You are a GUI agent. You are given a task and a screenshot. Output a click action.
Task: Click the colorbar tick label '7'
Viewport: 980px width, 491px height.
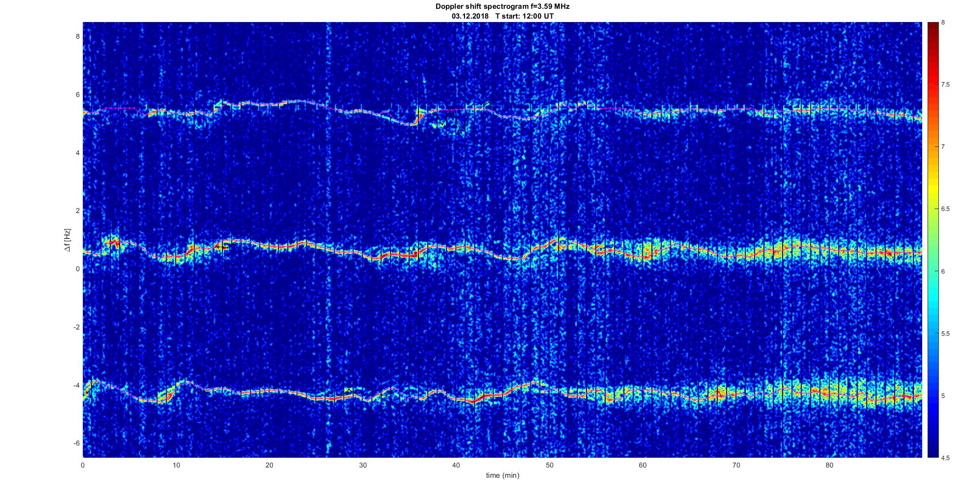(x=943, y=147)
